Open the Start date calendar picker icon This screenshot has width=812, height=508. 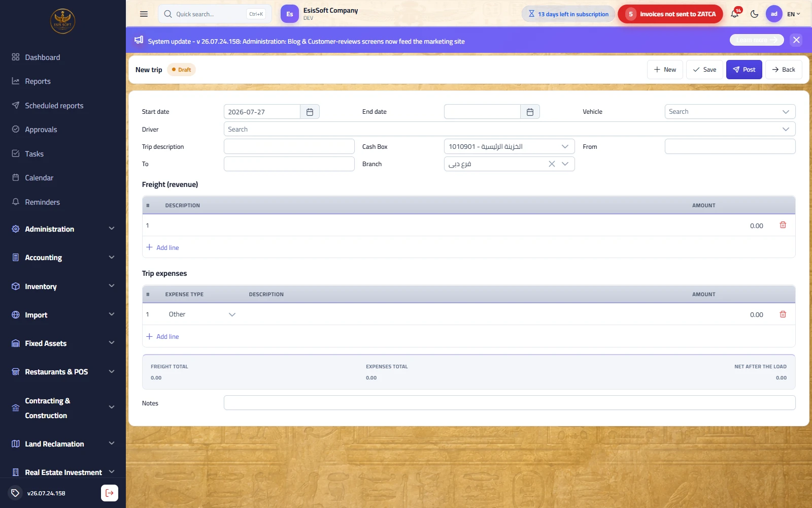click(x=310, y=112)
